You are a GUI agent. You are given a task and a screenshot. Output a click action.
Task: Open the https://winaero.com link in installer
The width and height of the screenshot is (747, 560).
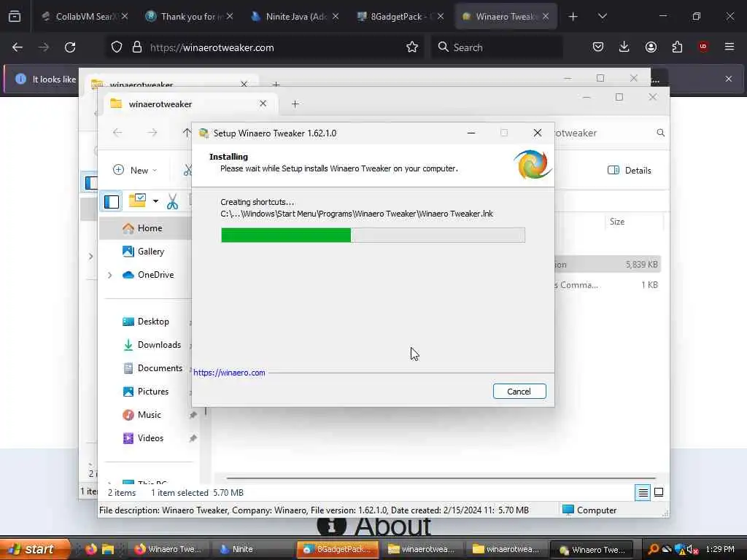point(229,373)
